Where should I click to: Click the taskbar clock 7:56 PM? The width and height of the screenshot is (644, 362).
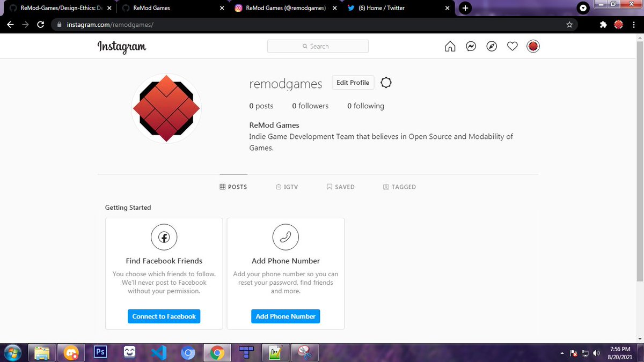620,349
